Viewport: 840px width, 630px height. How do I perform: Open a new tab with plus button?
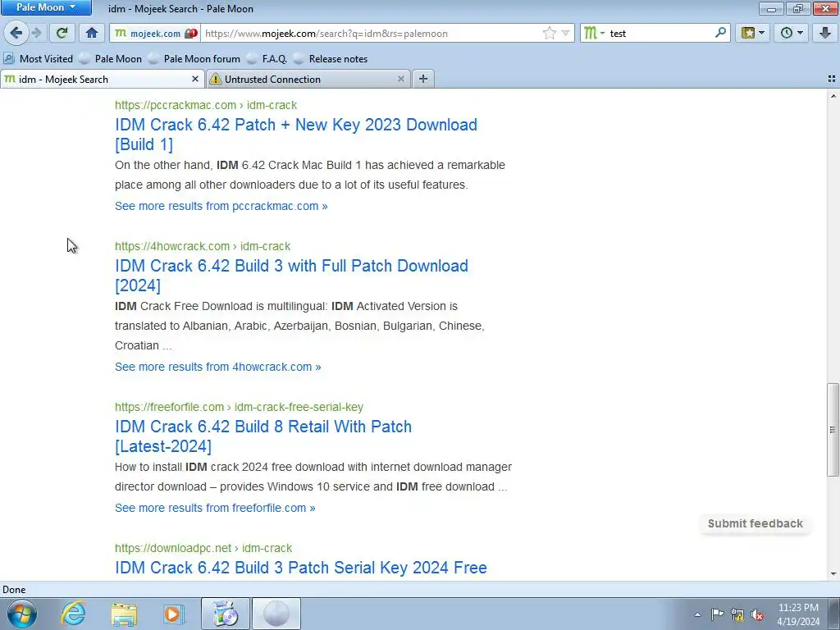422,80
